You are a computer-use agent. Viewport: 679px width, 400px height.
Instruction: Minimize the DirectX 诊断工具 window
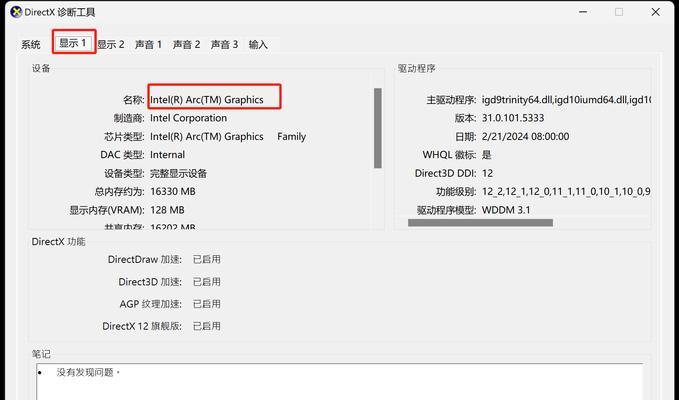pyautogui.click(x=583, y=12)
